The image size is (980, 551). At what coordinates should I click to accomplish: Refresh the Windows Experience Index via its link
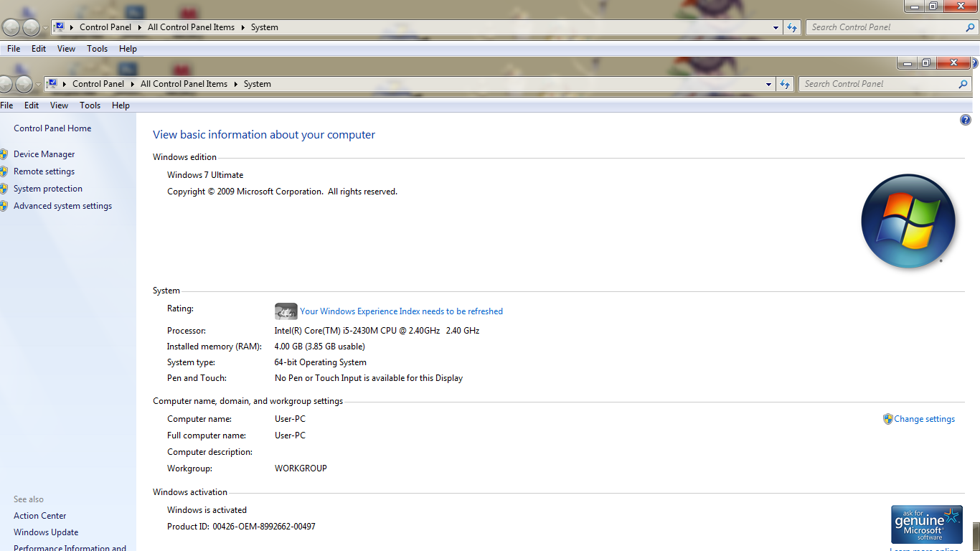coord(401,311)
